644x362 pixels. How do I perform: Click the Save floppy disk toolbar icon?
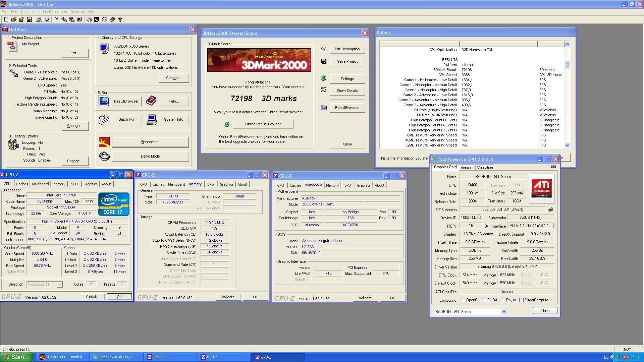tap(29, 20)
